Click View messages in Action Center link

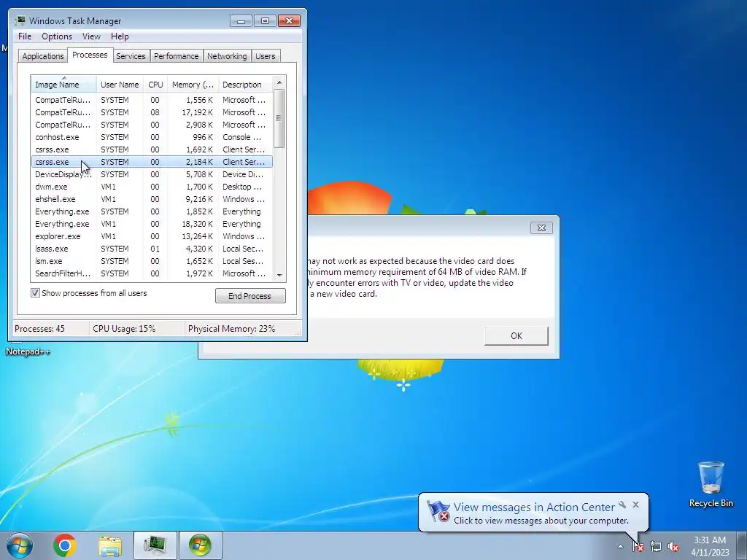point(534,507)
